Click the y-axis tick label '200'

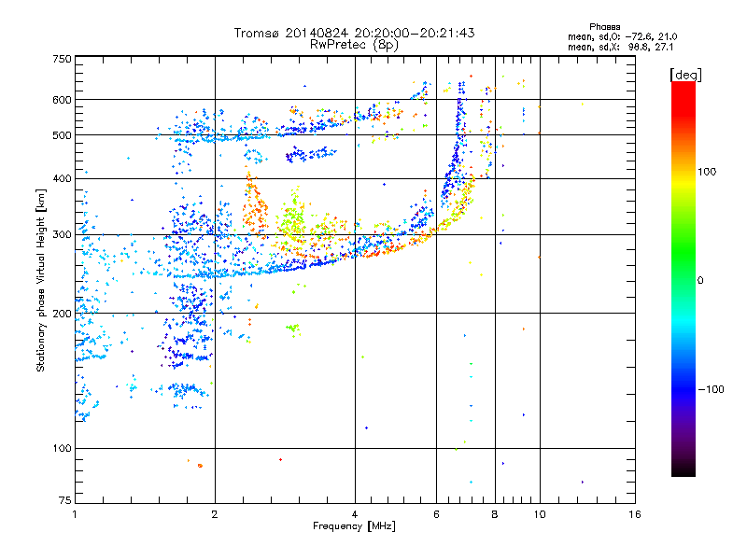[62, 314]
